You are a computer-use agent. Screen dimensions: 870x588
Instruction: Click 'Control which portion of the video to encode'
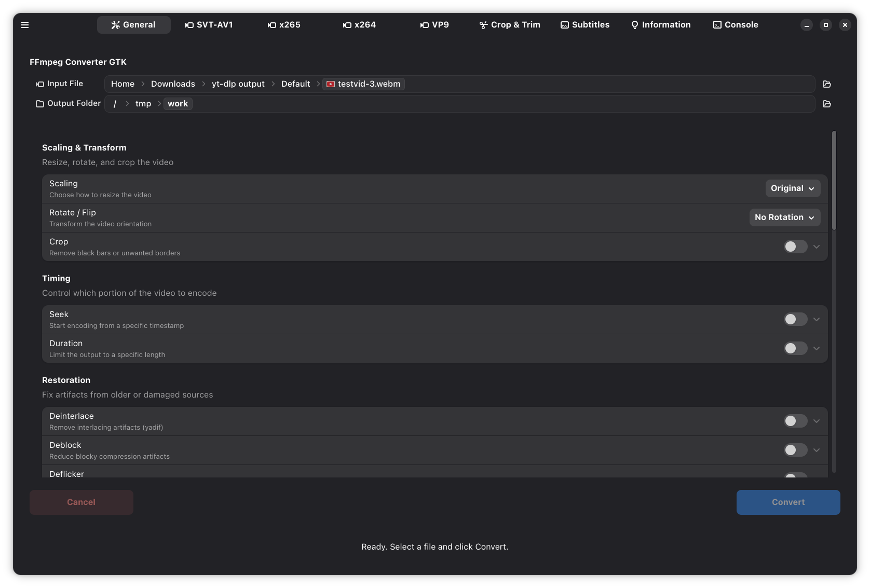(129, 293)
